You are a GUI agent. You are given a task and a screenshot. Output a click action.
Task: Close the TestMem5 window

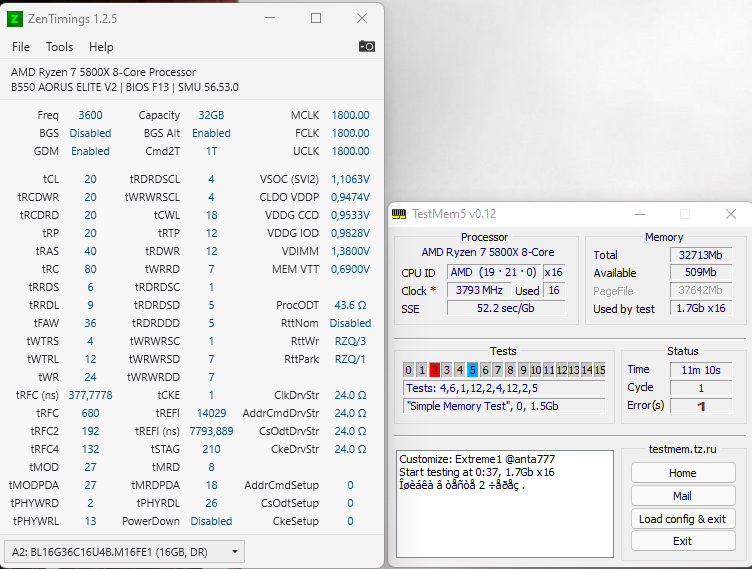(x=731, y=214)
